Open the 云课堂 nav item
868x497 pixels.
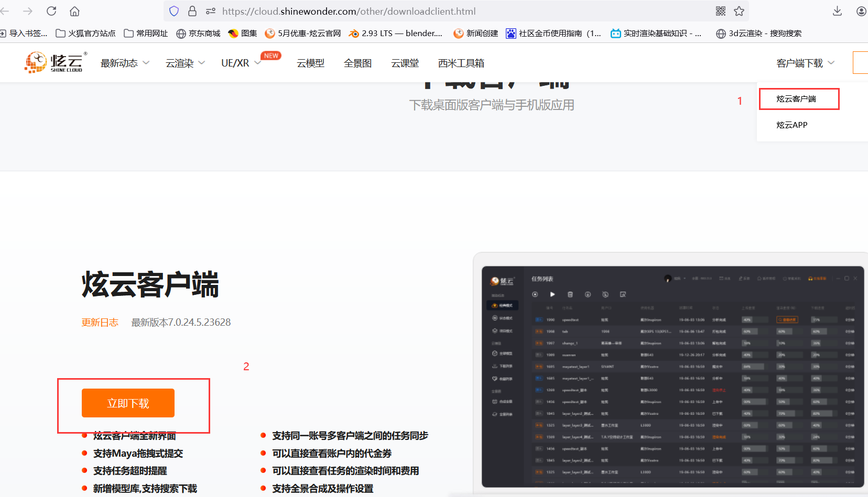(405, 63)
